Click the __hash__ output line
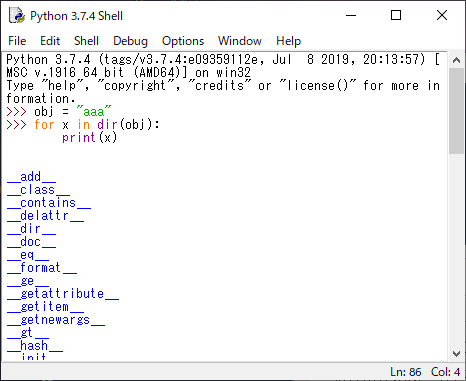The height and width of the screenshot is (381, 466). tap(35, 346)
